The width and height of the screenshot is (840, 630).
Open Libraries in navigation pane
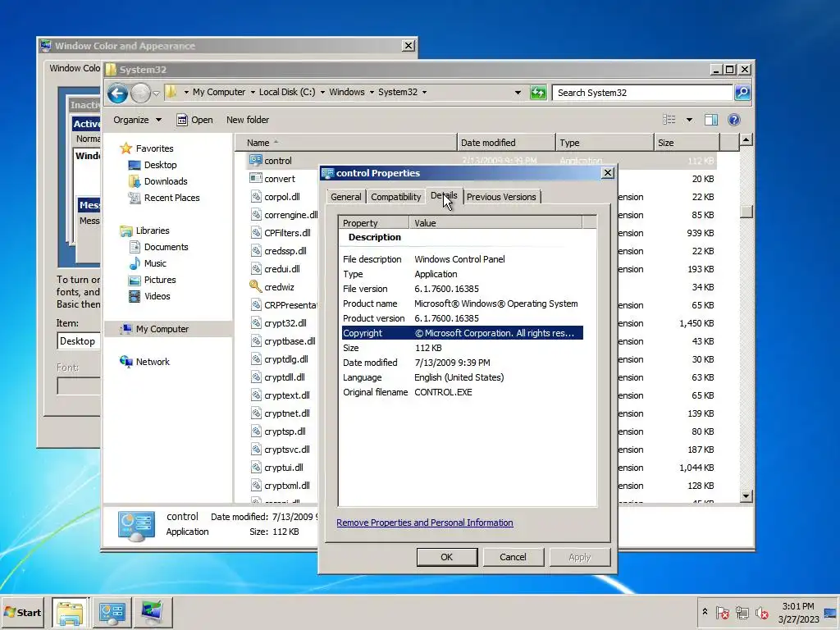pos(152,231)
